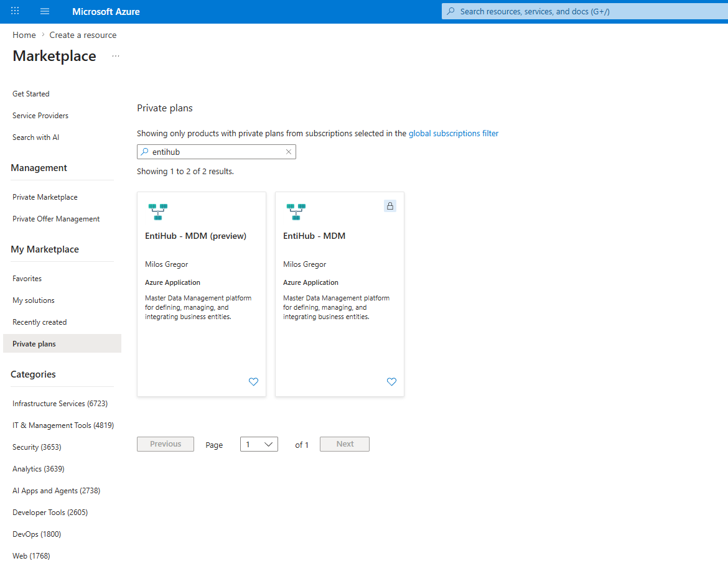Open My solutions in sidebar
728x571 pixels.
point(34,300)
